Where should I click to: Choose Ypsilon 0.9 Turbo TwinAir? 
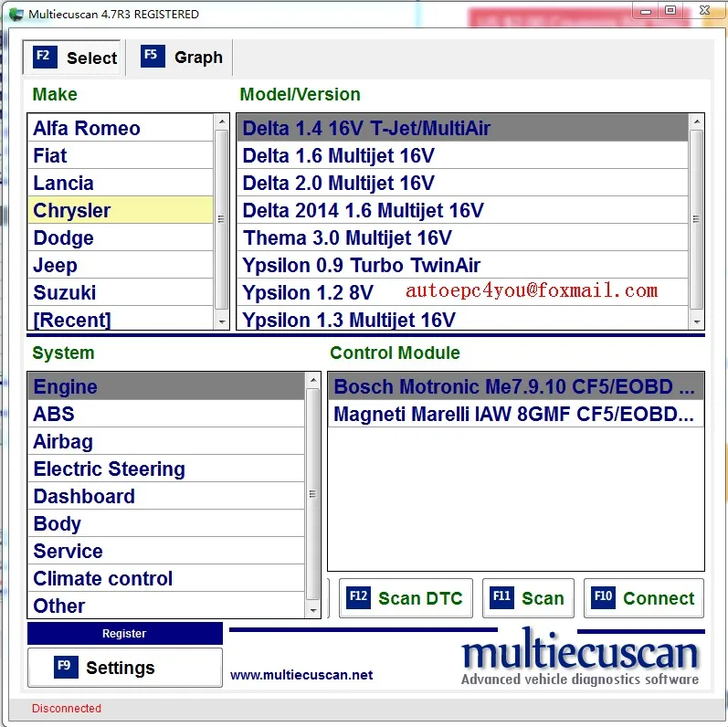point(462,265)
